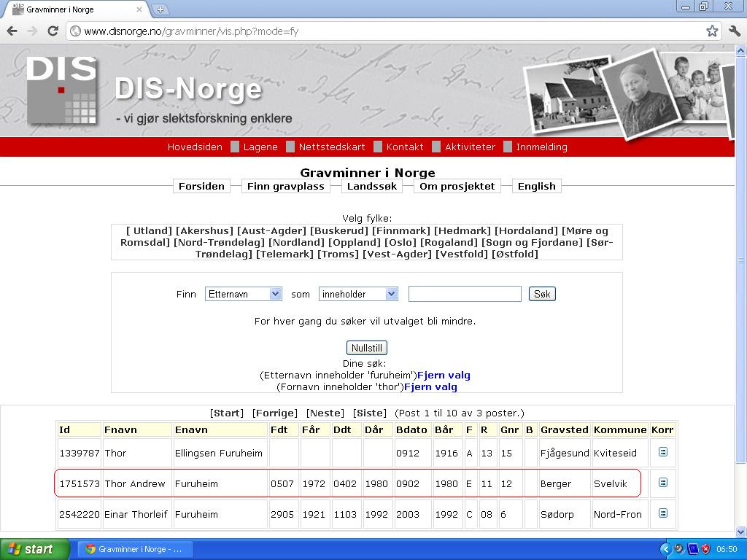Click the browser back arrow
Image resolution: width=747 pixels, height=560 pixels.
pyautogui.click(x=12, y=31)
